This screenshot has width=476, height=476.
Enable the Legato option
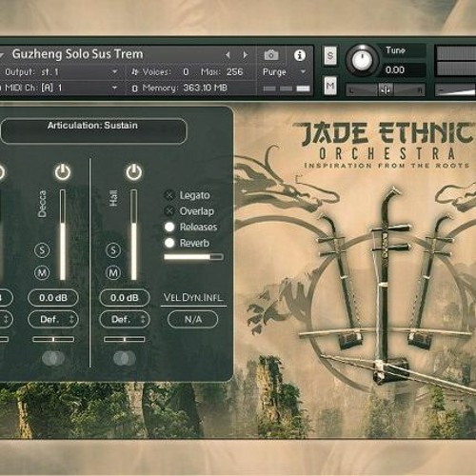pos(169,195)
